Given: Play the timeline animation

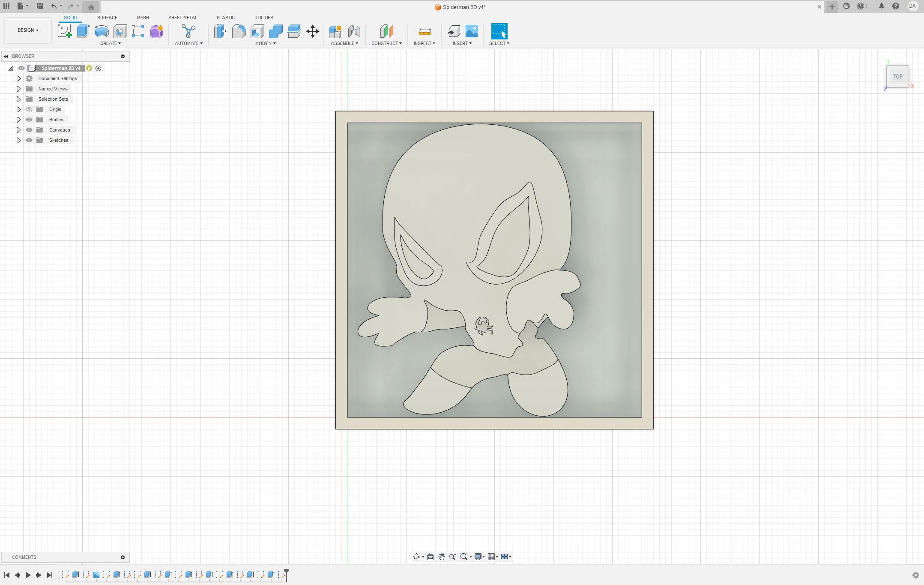Looking at the screenshot, I should (28, 575).
